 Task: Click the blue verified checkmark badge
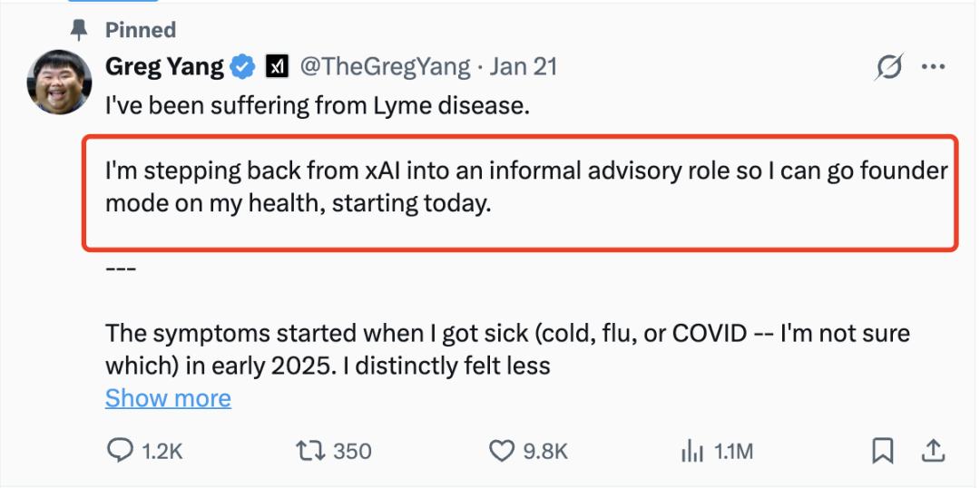point(242,66)
